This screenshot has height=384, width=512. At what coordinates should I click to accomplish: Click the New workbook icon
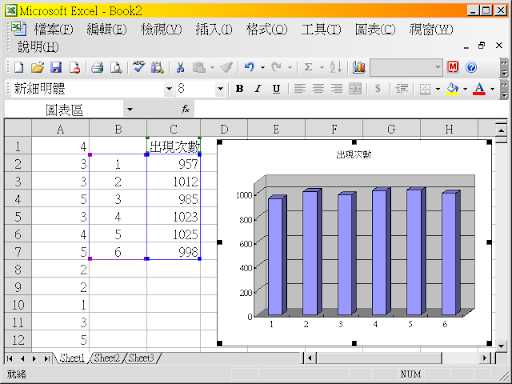(x=19, y=68)
